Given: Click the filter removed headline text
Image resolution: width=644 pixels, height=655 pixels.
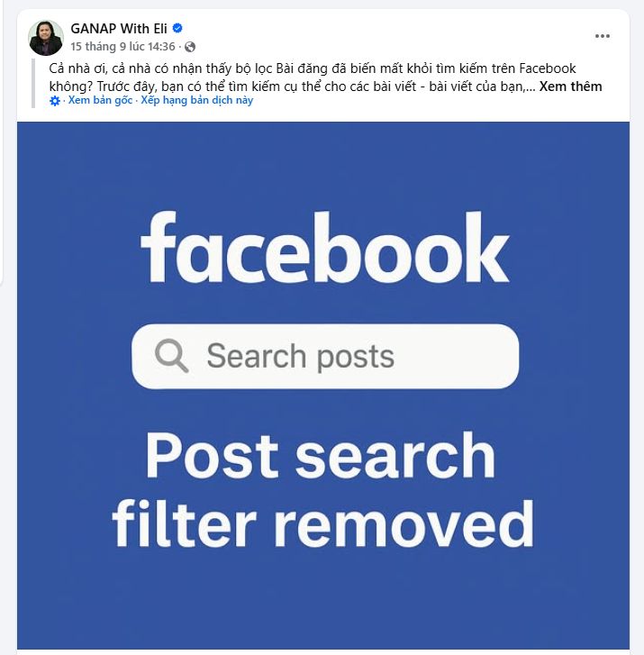Looking at the screenshot, I should (x=322, y=523).
